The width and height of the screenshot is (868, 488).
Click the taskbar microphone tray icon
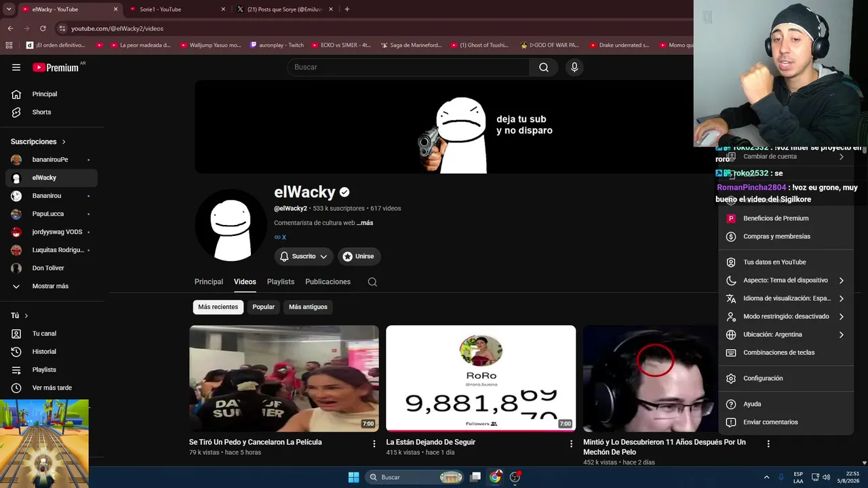tap(781, 477)
